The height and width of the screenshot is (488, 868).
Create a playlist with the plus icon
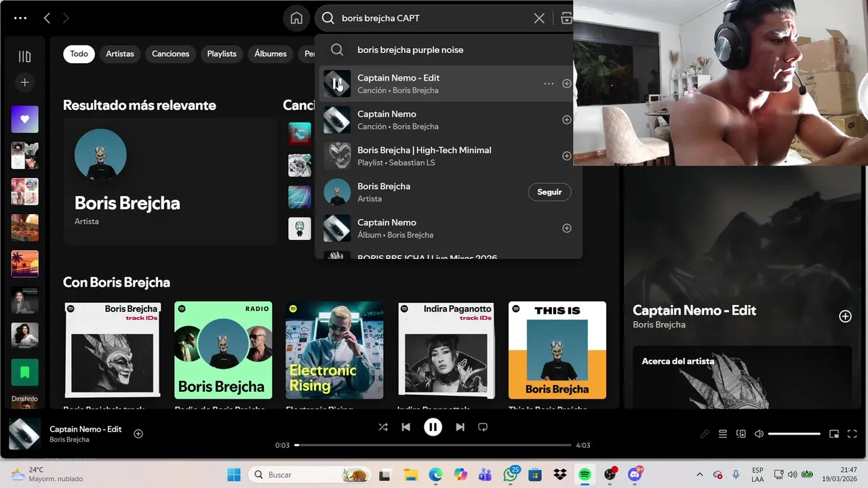(24, 82)
